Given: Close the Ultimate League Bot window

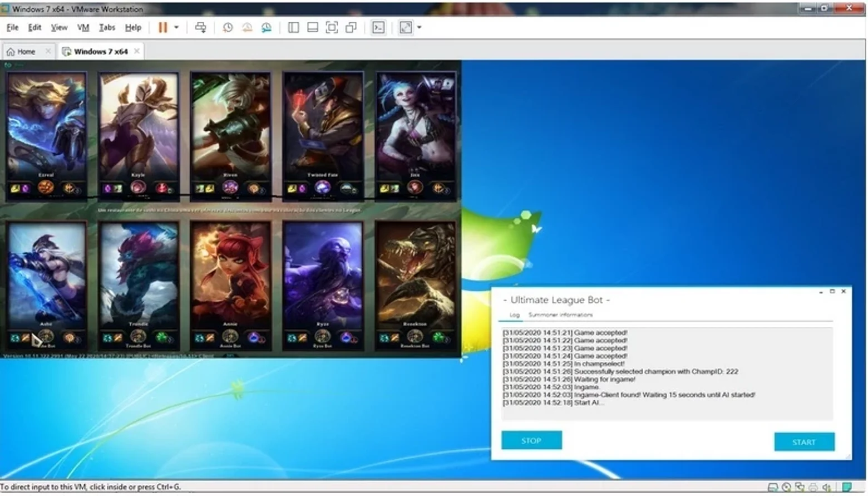Looking at the screenshot, I should click(x=844, y=291).
